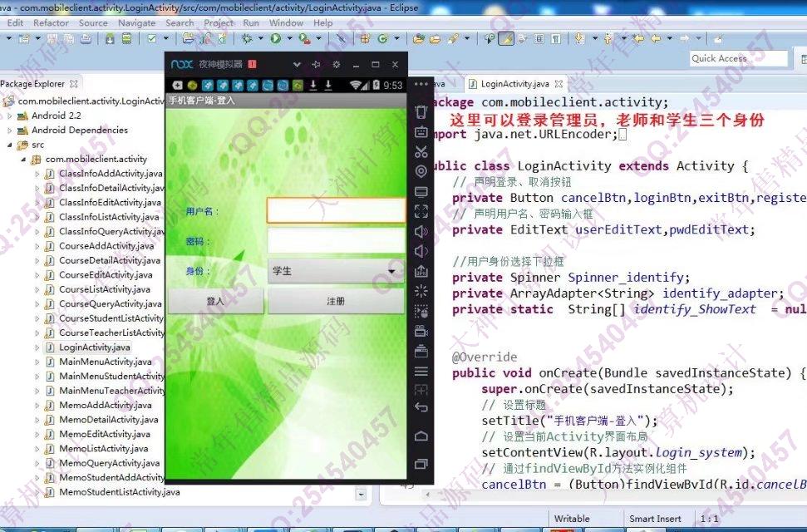Screen dimensions: 807x532
Task: Click Nox video recorder sidebar icon
Action: click(x=421, y=331)
